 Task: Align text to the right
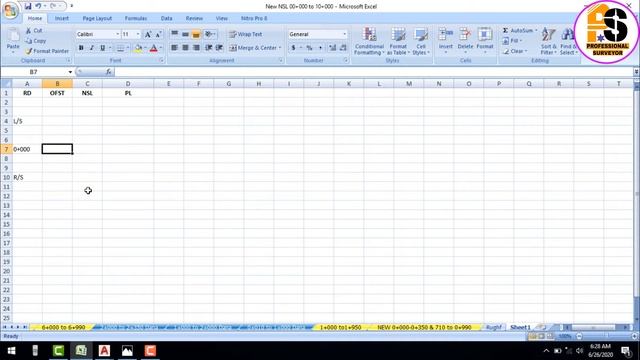point(196,48)
